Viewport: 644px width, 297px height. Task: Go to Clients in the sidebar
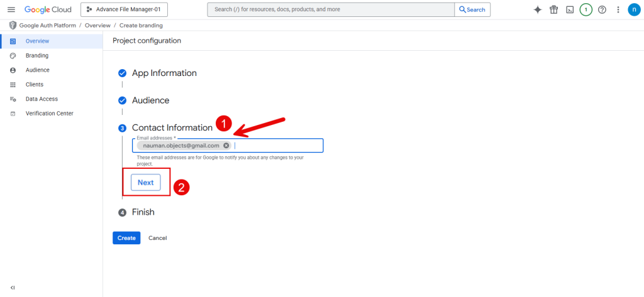click(35, 85)
